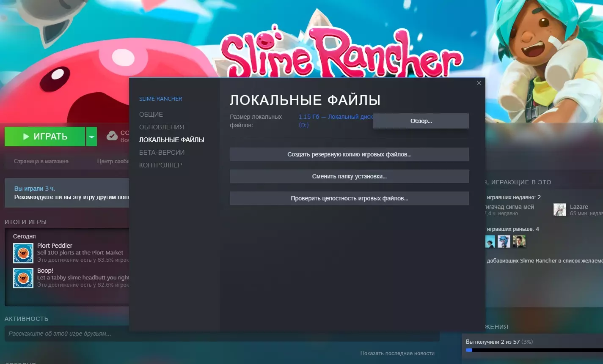Click the Plort Peddler achievement icon

[23, 253]
